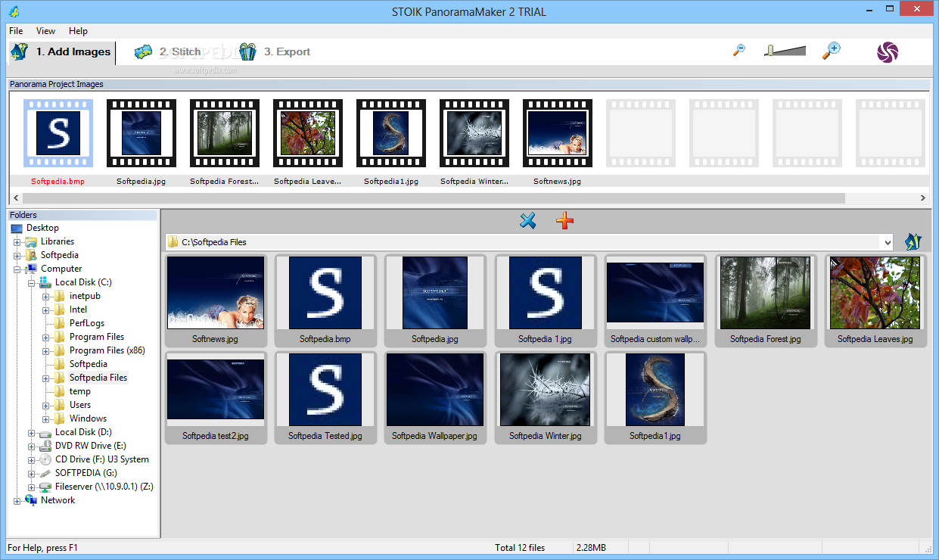Click the zoom out magnifier icon
The width and height of the screenshot is (939, 560).
(739, 51)
